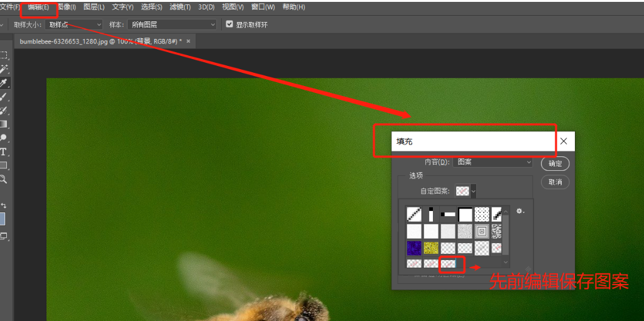The image size is (644, 321).
Task: Open the 3D(D) menu
Action: (x=207, y=7)
